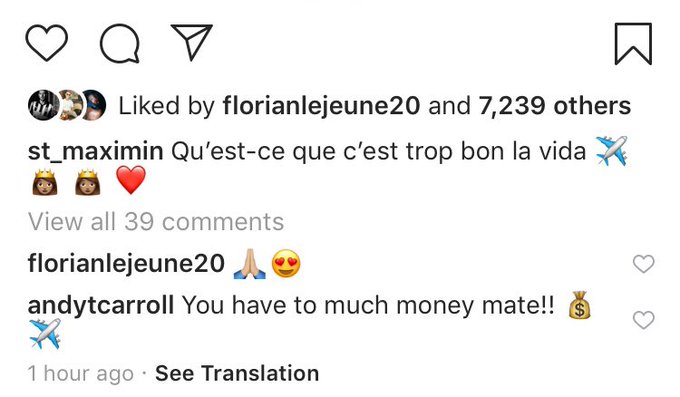Open florianlejeune20 profile from Liked by line

(321, 106)
